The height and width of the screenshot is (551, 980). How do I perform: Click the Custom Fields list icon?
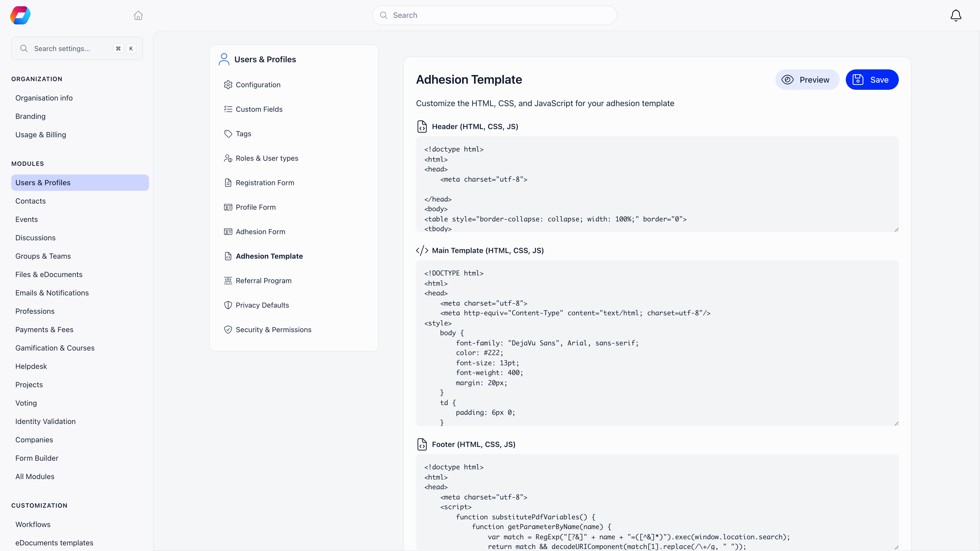(228, 109)
